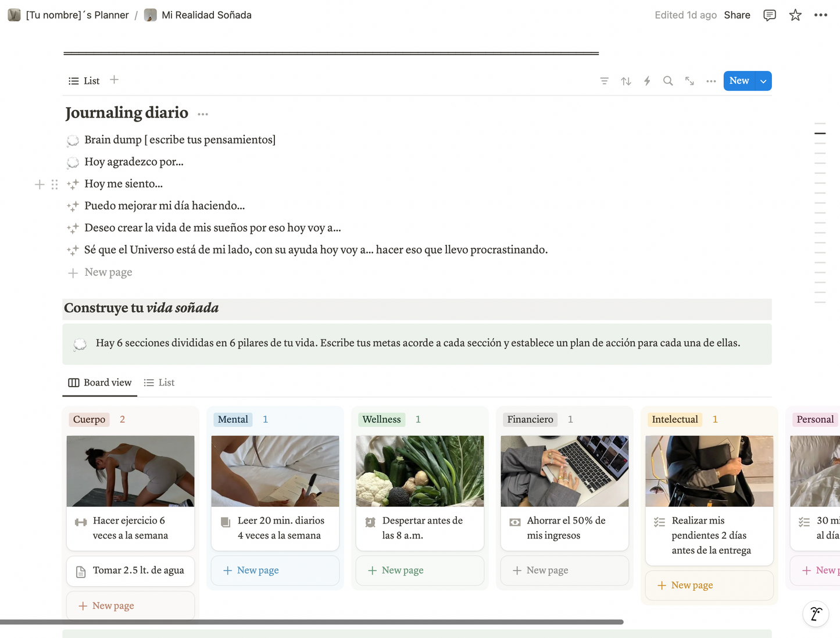The height and width of the screenshot is (638, 840).
Task: Add New page in Wellness column
Action: (x=420, y=571)
